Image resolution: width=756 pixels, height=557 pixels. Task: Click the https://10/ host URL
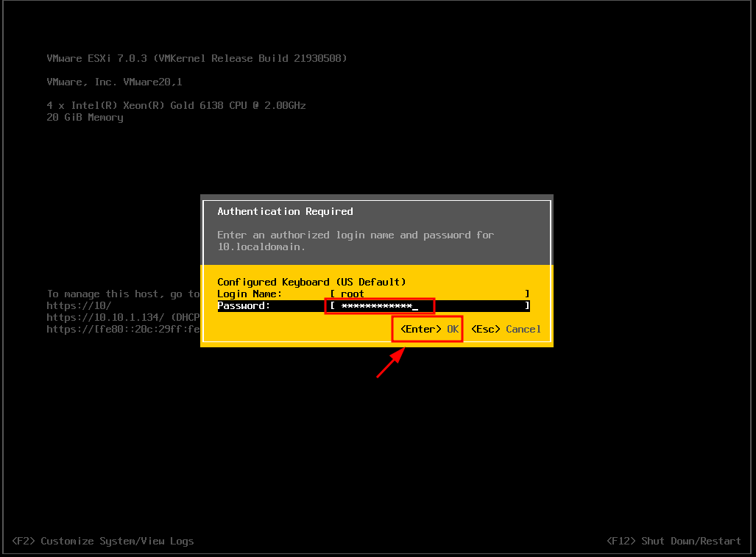(x=79, y=305)
